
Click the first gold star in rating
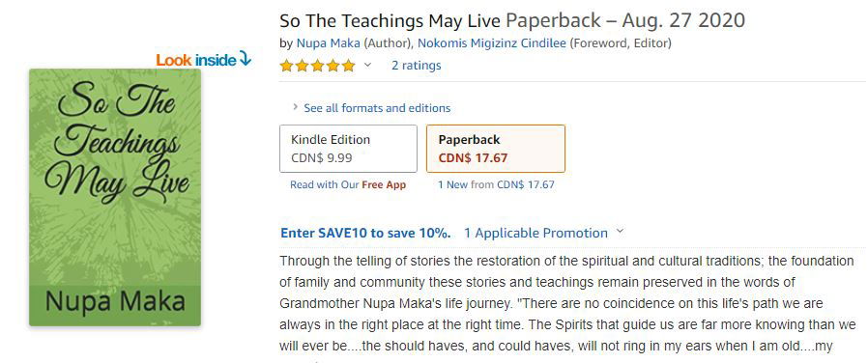point(286,66)
